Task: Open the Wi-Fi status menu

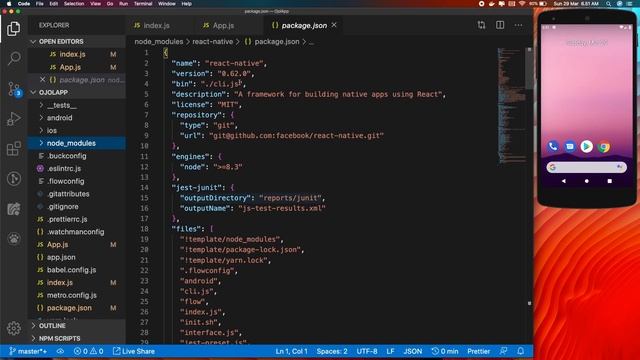Action: (x=522, y=4)
